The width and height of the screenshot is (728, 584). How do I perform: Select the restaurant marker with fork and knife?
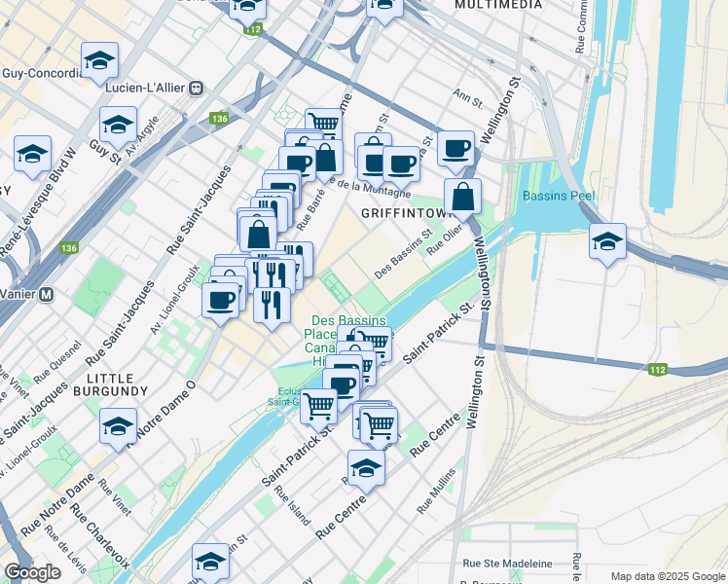tap(273, 309)
